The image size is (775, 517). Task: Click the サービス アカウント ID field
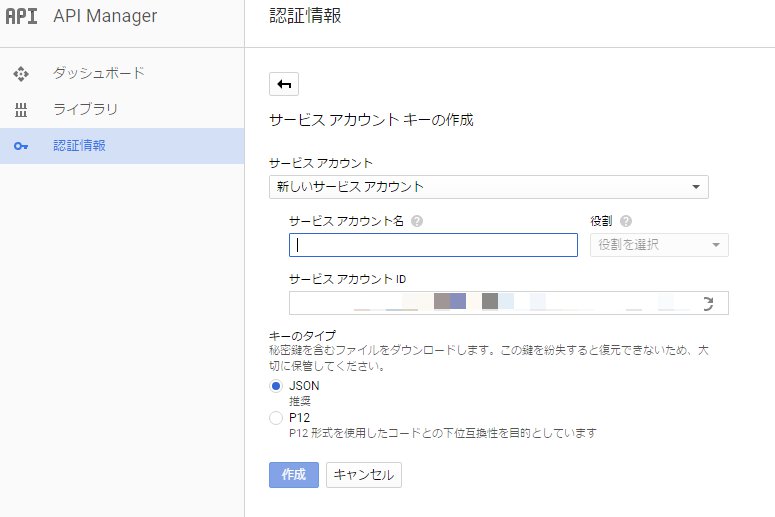509,303
